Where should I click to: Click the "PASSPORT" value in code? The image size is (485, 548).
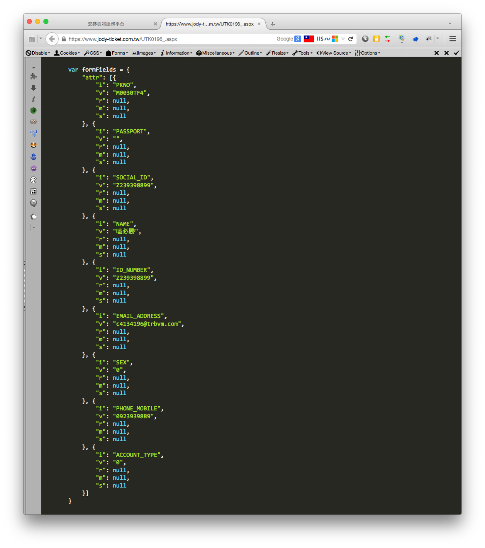129,131
